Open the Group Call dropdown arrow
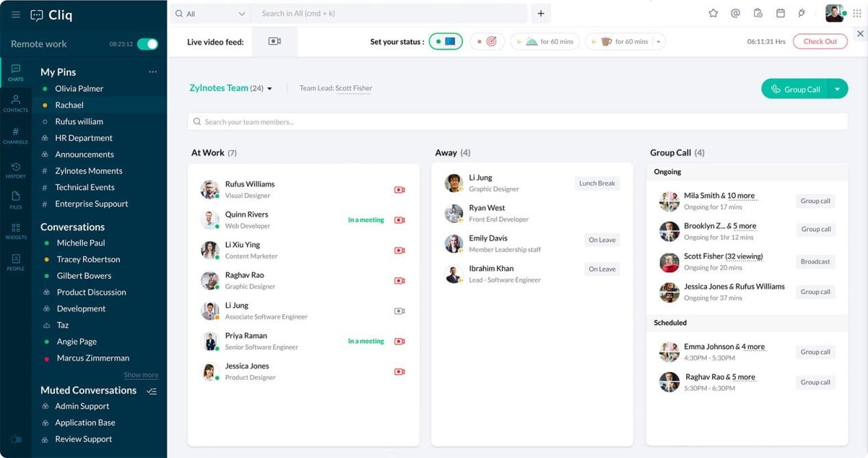The height and width of the screenshot is (458, 868). [x=838, y=88]
